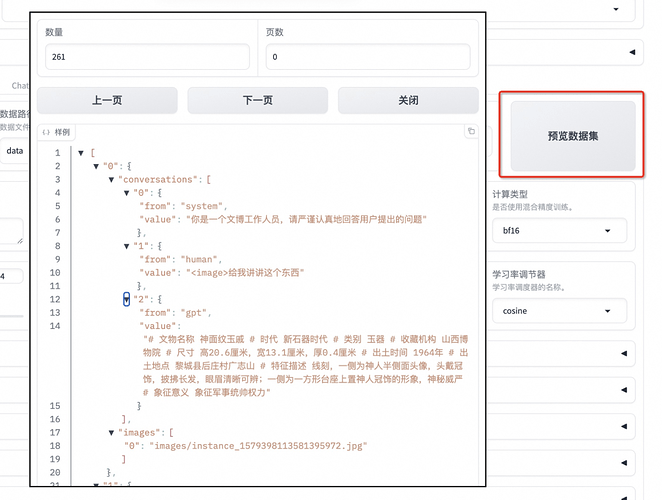Click the copy icon in the JSON sample panel
Image resolution: width=662 pixels, height=500 pixels.
tap(471, 132)
